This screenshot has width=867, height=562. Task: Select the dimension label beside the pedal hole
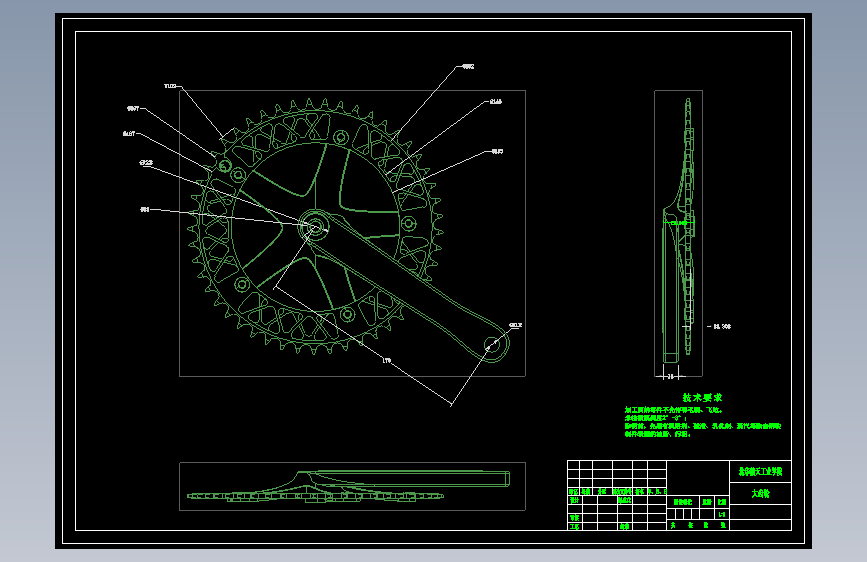[x=515, y=325]
